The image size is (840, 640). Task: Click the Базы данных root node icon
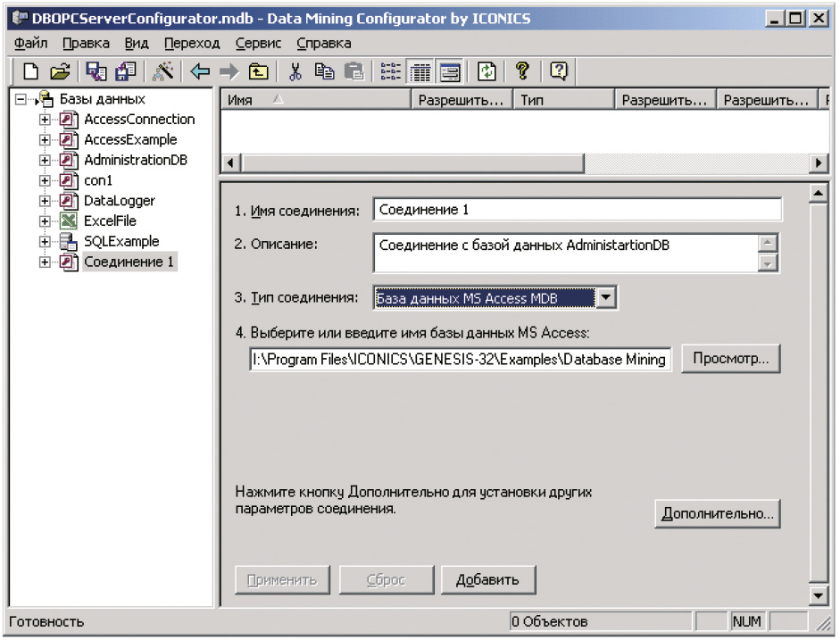tap(46, 99)
